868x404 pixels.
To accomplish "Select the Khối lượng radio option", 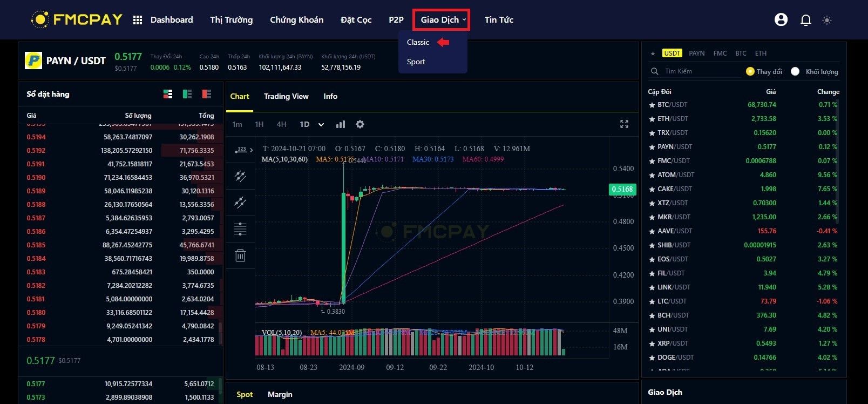I will tap(795, 71).
